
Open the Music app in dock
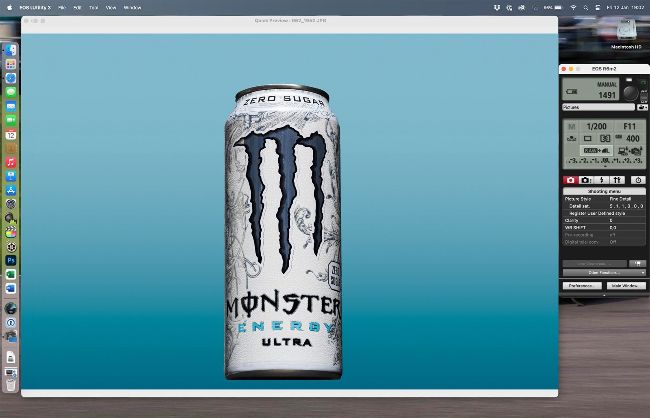[x=11, y=161]
